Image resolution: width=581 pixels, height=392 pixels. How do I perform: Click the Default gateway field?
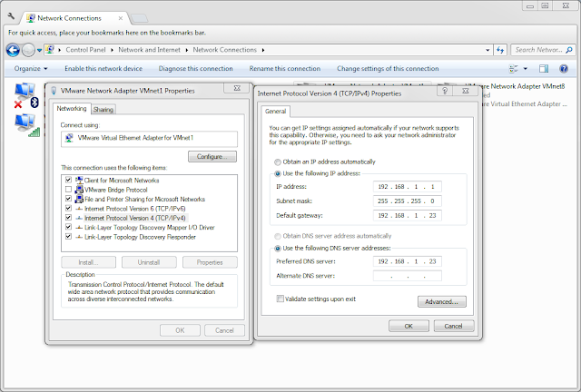408,216
